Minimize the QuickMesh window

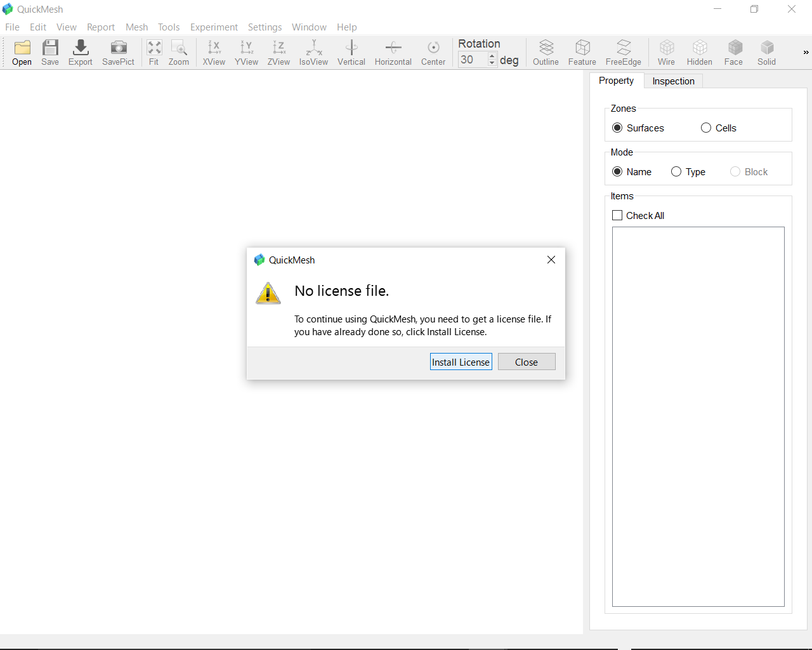(717, 9)
